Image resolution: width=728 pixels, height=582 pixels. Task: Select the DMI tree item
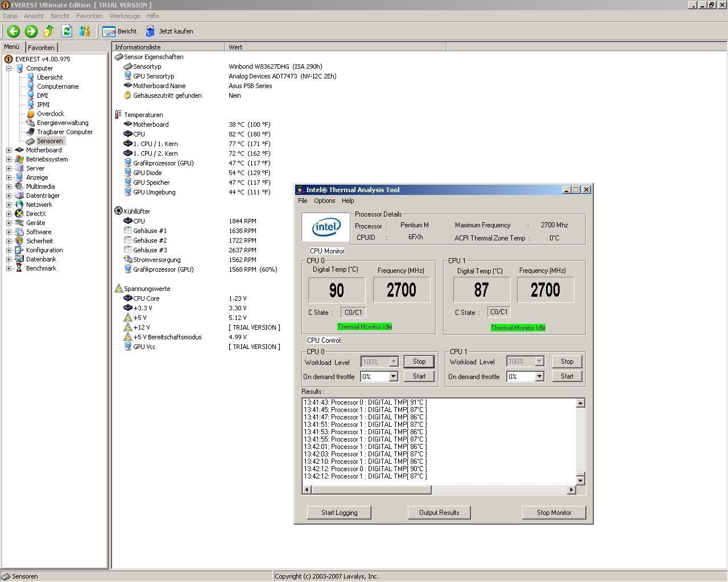(x=43, y=95)
